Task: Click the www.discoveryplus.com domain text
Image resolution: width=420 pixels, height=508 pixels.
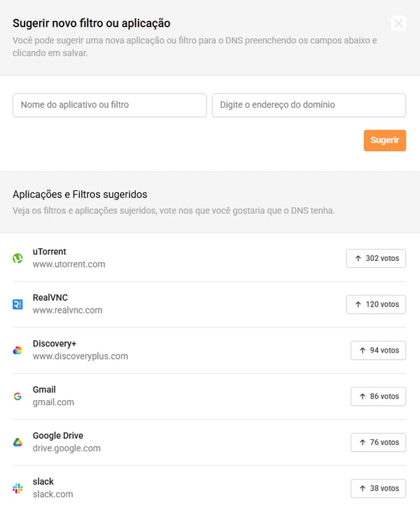Action: coord(80,356)
